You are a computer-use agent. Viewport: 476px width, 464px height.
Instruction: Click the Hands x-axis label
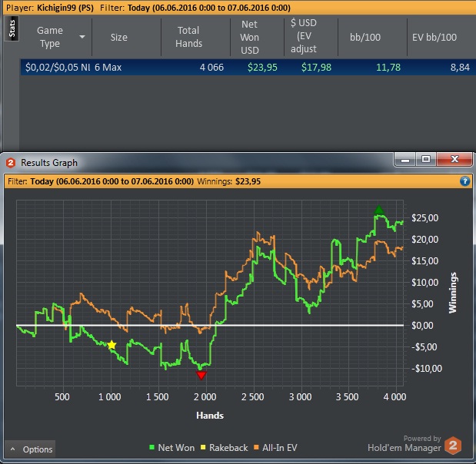point(210,415)
